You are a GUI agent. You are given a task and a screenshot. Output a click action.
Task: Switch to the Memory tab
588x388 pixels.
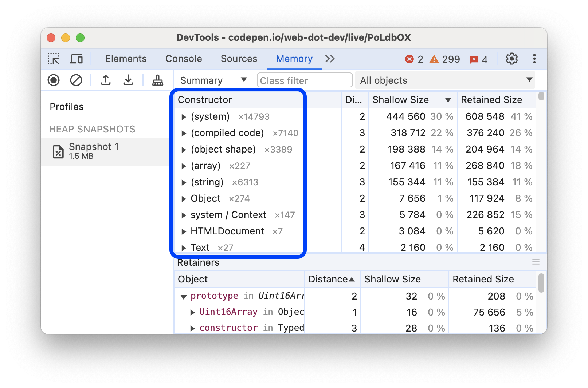point(294,59)
